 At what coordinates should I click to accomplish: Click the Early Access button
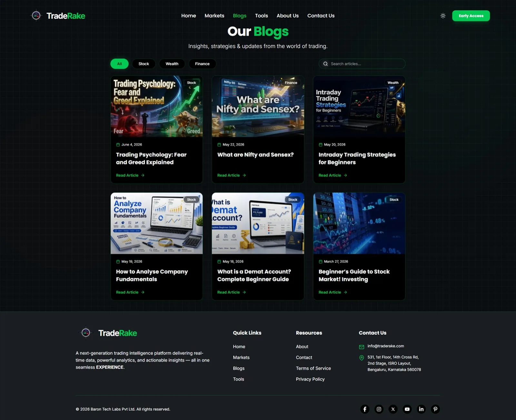pos(471,16)
